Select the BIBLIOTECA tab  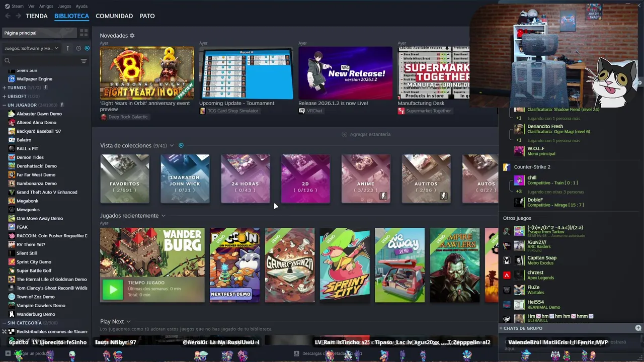click(71, 16)
